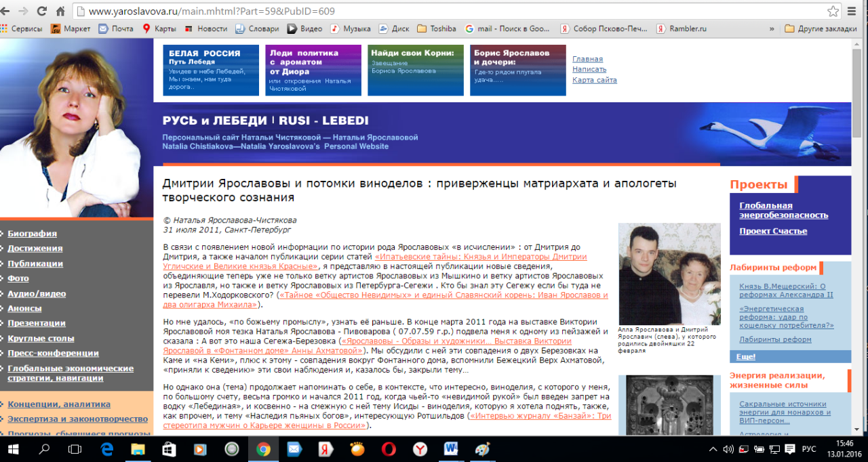Open the Леди политика с ароматом от Диора banner

click(313, 70)
